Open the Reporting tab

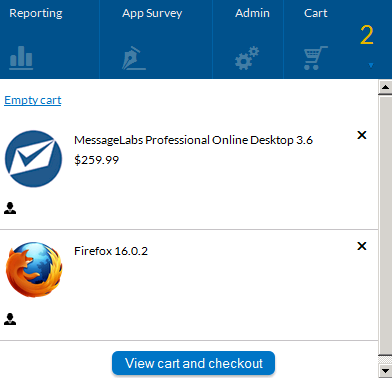pyautogui.click(x=36, y=13)
